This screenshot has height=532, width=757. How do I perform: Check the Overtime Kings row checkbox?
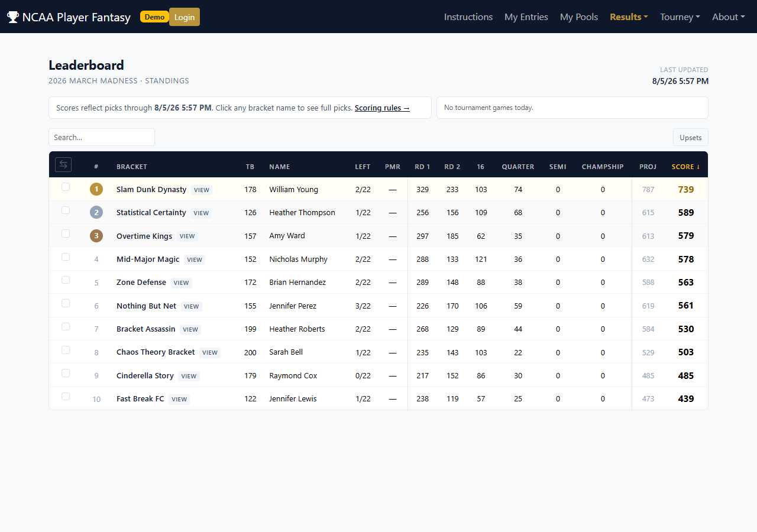pyautogui.click(x=66, y=233)
